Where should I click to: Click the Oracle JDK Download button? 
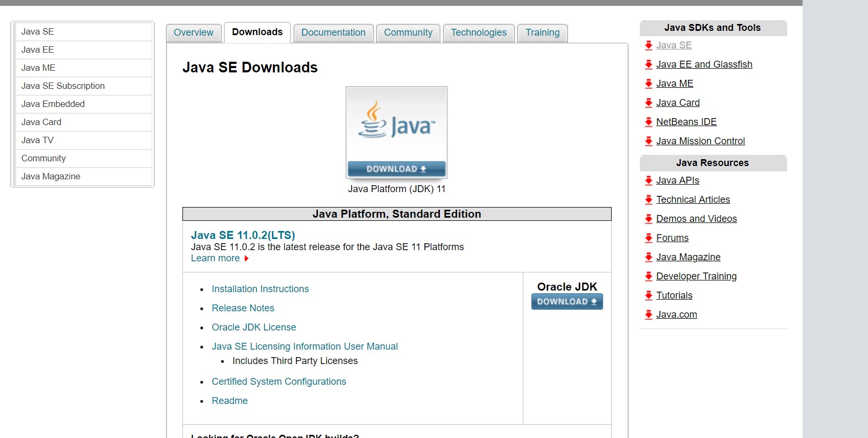(x=567, y=302)
